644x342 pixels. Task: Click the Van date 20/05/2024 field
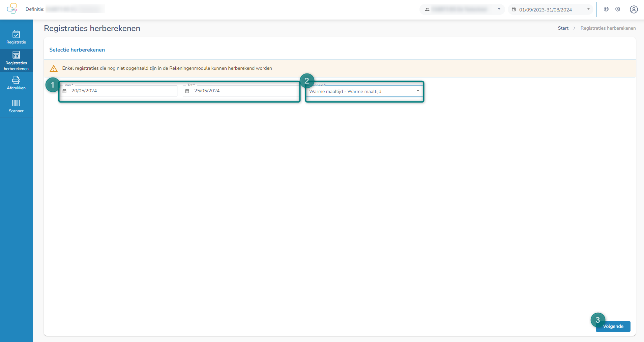[121, 91]
